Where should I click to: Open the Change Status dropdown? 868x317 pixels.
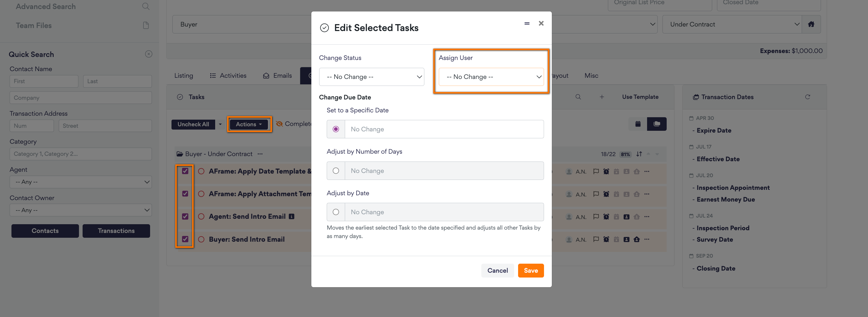click(x=372, y=77)
